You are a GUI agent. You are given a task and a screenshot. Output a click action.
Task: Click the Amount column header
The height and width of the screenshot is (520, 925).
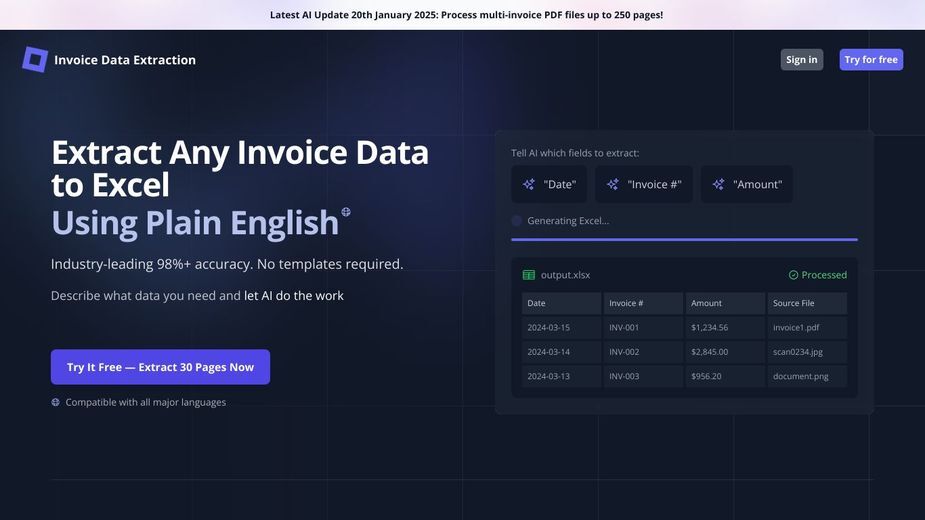pos(725,303)
